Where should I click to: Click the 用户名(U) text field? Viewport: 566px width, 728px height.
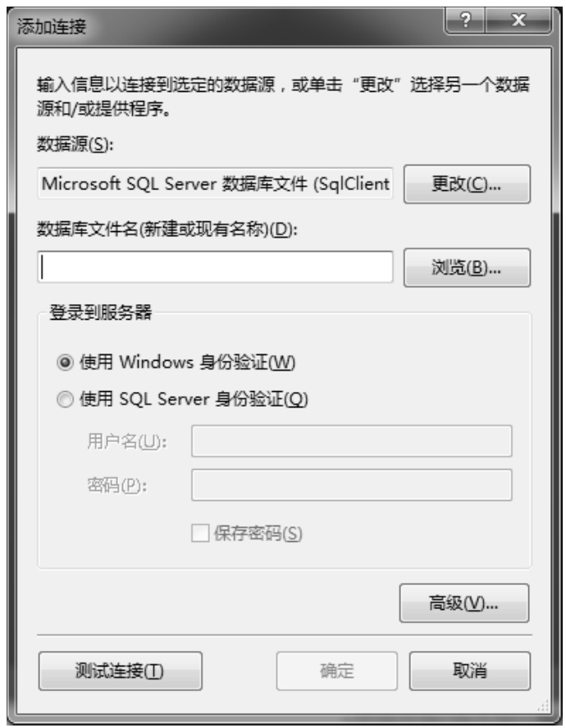tap(352, 441)
